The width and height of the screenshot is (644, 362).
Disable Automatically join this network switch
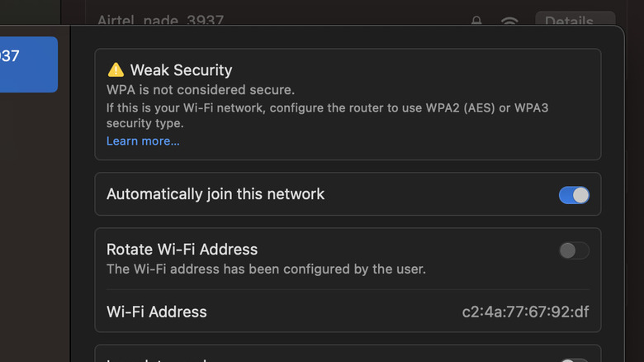tap(574, 195)
